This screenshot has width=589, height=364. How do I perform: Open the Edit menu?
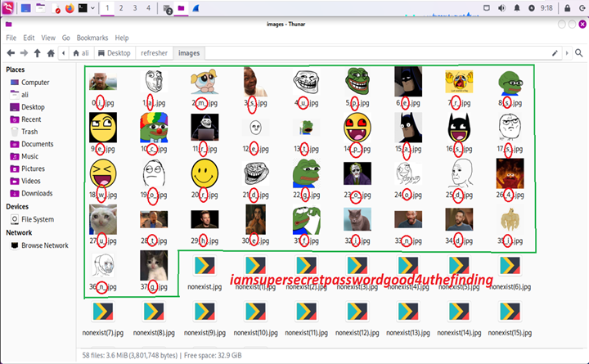[x=29, y=38]
